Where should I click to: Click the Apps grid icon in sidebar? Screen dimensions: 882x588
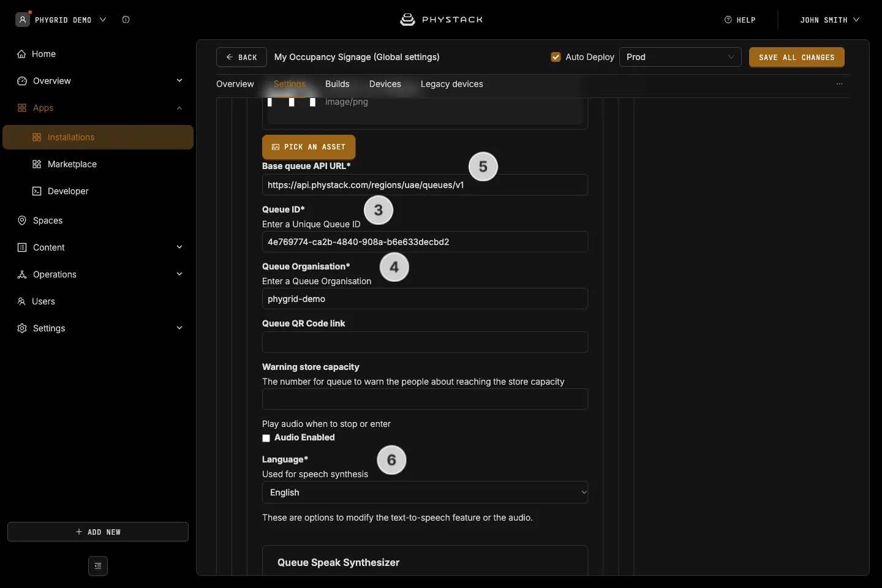pyautogui.click(x=22, y=108)
